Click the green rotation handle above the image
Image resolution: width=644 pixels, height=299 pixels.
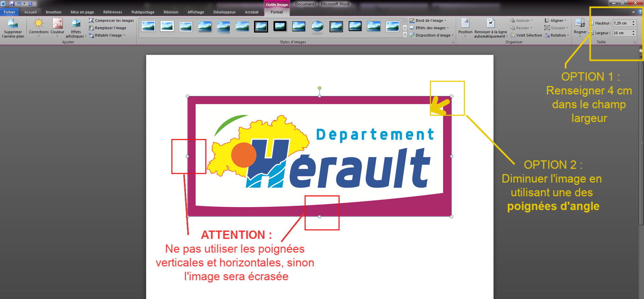(x=319, y=88)
